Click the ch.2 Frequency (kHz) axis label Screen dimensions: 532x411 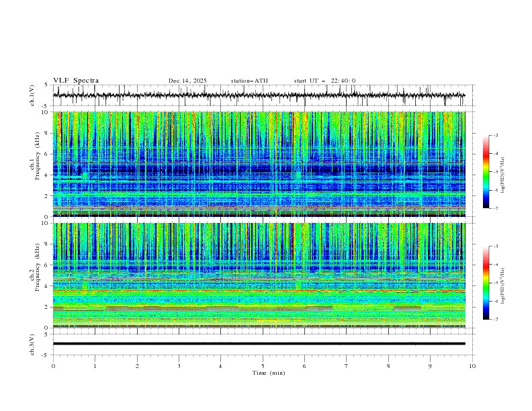[x=37, y=275]
